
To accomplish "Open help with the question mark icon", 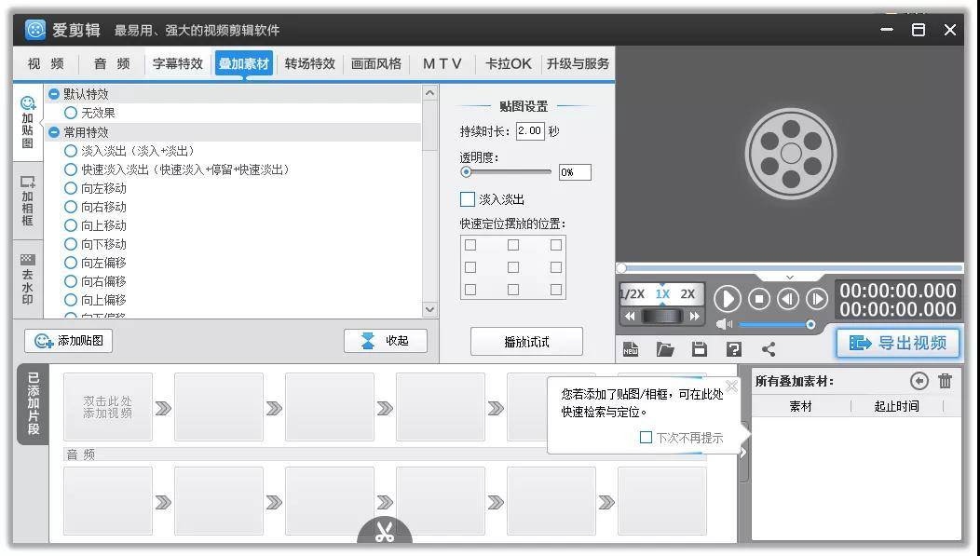I will (x=733, y=348).
